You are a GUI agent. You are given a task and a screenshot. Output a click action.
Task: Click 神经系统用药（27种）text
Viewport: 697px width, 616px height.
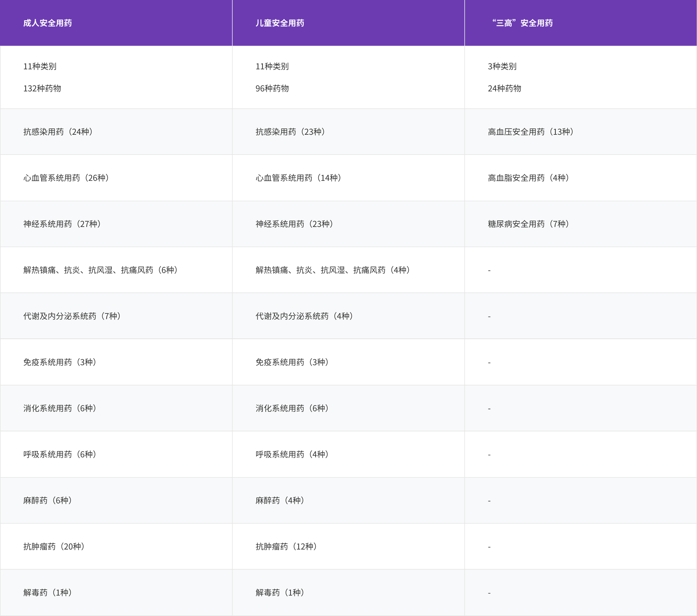click(x=62, y=224)
